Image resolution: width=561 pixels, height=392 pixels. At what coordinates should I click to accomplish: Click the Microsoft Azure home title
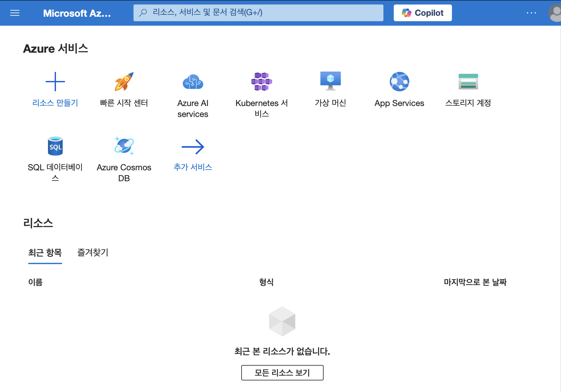click(77, 13)
